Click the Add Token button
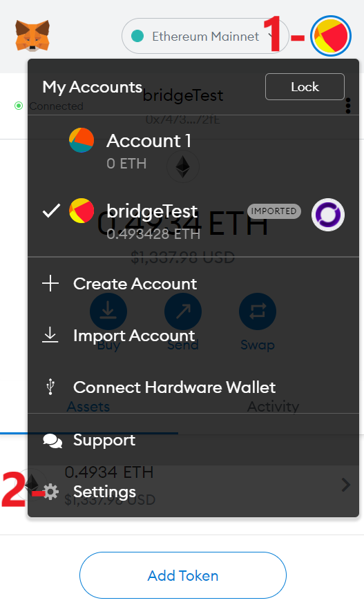 coord(183,575)
